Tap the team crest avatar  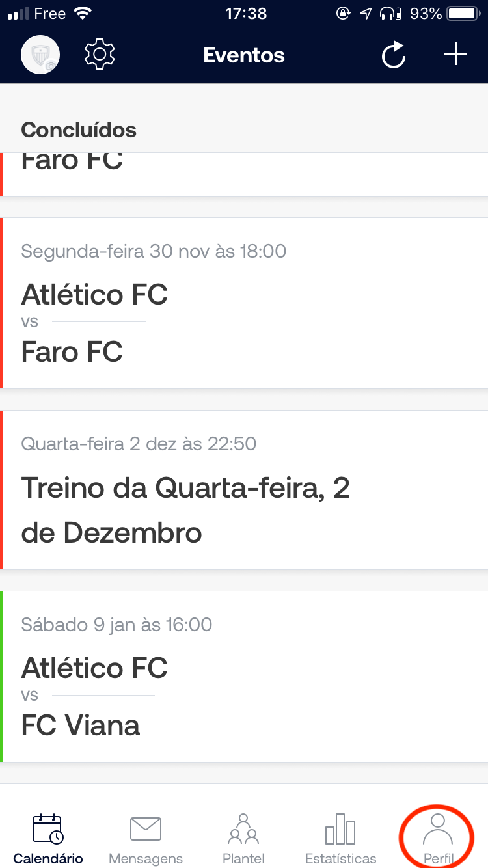click(x=40, y=55)
